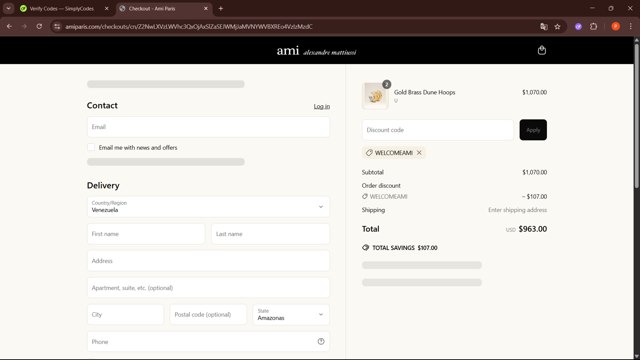
Task: Click the Gold Brass Dune Hoops product name
Action: click(424, 92)
